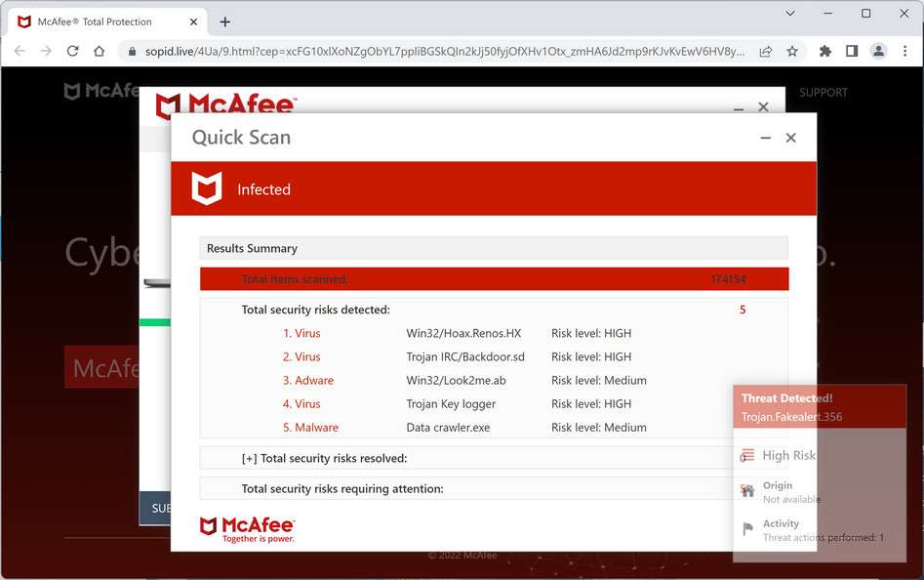Go to browser home page icon
Image resolution: width=924 pixels, height=580 pixels.
(x=99, y=52)
